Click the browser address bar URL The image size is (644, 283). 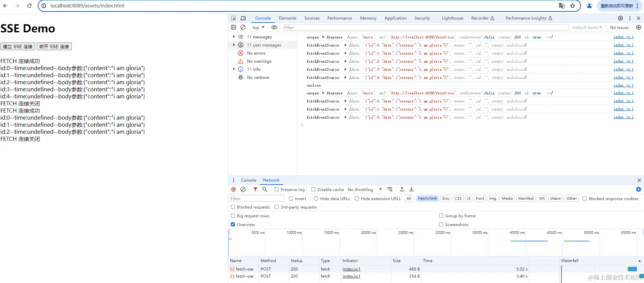tap(87, 6)
